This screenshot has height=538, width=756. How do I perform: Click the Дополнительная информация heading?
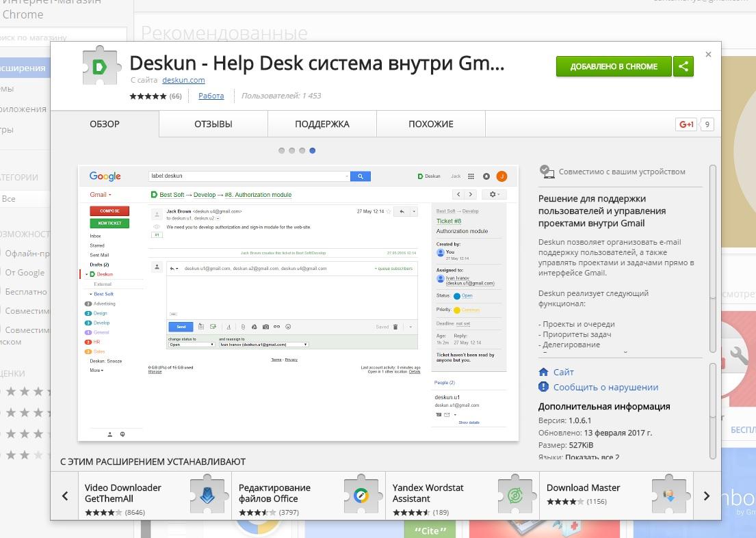click(604, 407)
